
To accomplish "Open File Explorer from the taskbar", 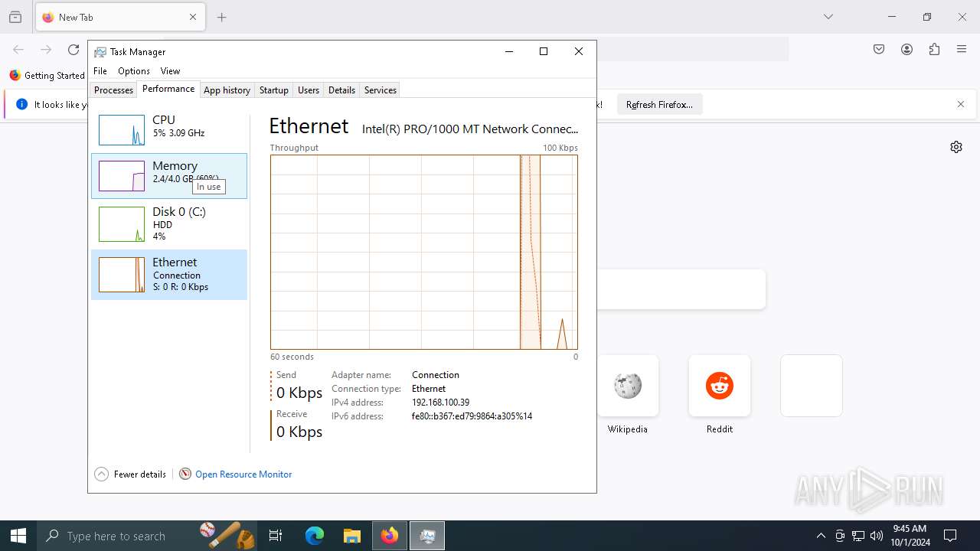I will pyautogui.click(x=352, y=536).
